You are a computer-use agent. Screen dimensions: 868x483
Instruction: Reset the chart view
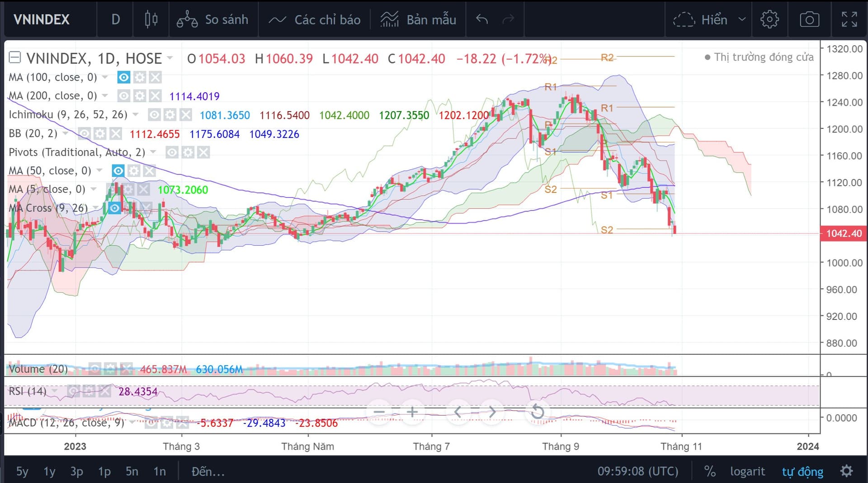tap(538, 412)
